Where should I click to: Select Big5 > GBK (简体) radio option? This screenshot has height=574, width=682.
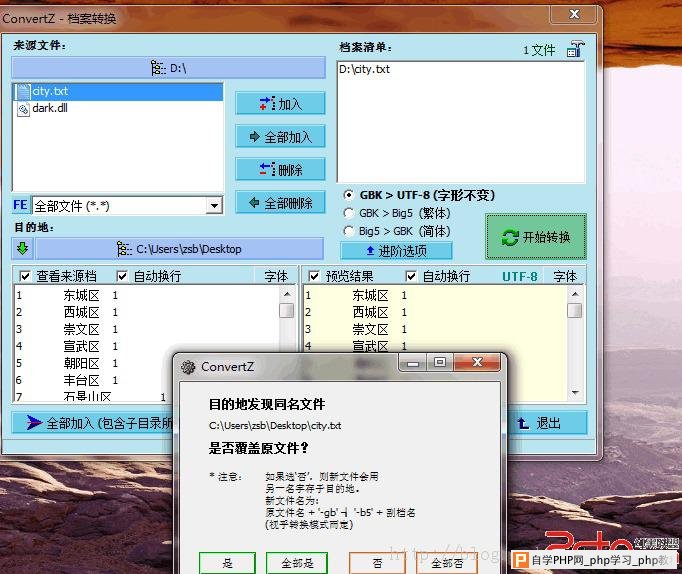click(348, 231)
